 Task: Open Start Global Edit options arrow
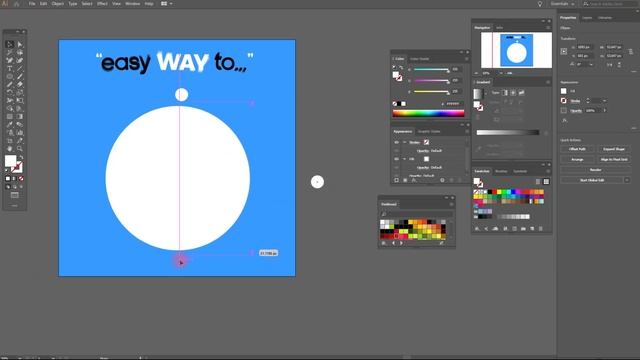(627, 180)
